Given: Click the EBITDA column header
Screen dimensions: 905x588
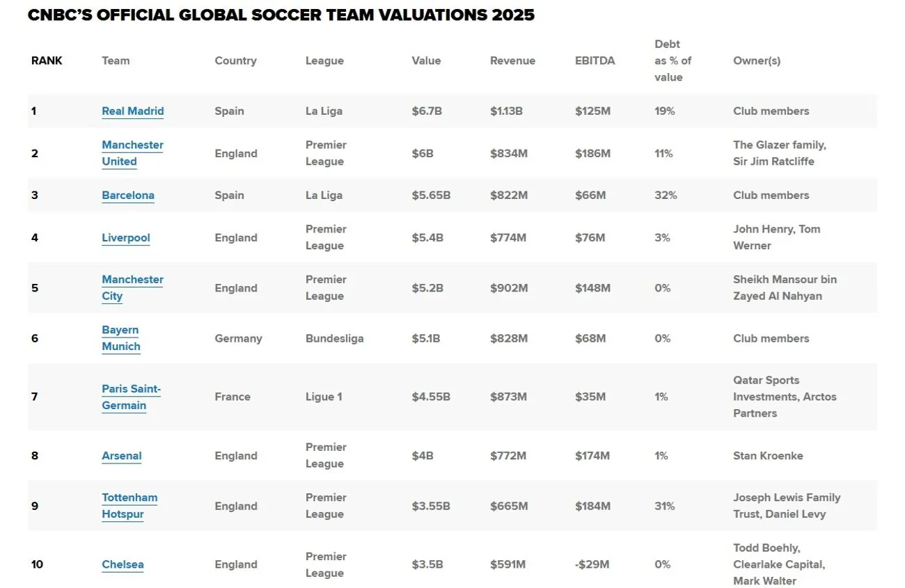Looking at the screenshot, I should 595,61.
